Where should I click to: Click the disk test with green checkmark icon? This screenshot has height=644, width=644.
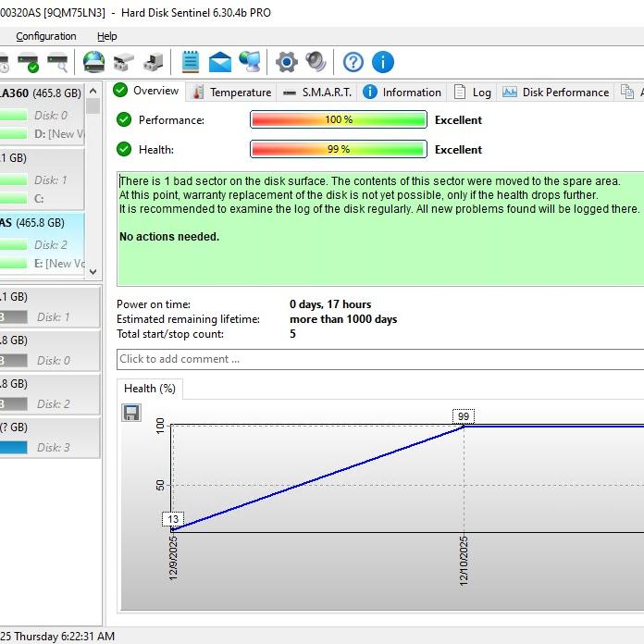29,63
